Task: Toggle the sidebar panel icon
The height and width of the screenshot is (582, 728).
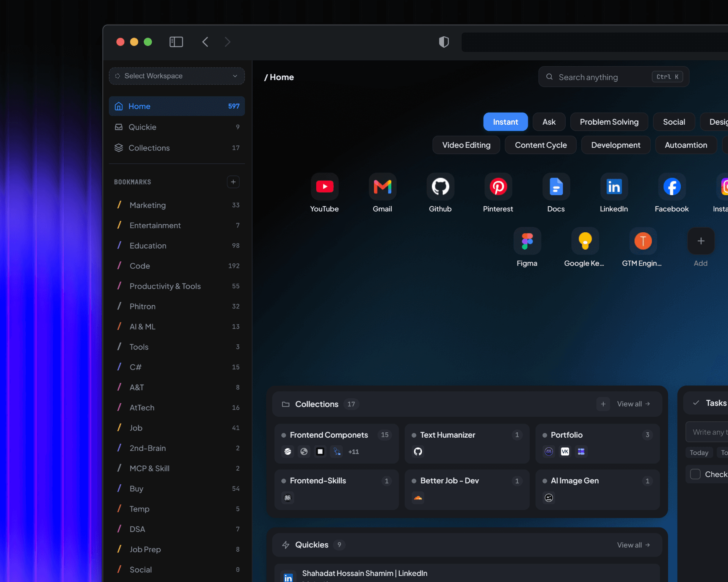Action: (x=176, y=42)
